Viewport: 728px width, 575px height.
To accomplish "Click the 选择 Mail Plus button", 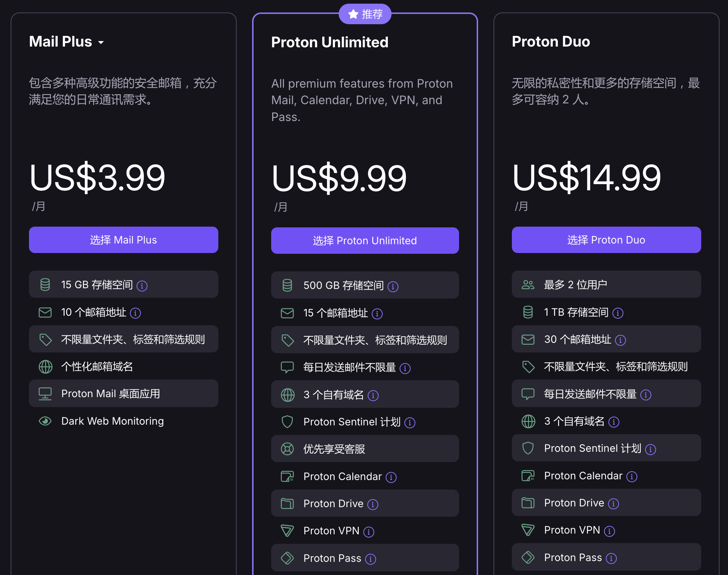I will (x=123, y=240).
